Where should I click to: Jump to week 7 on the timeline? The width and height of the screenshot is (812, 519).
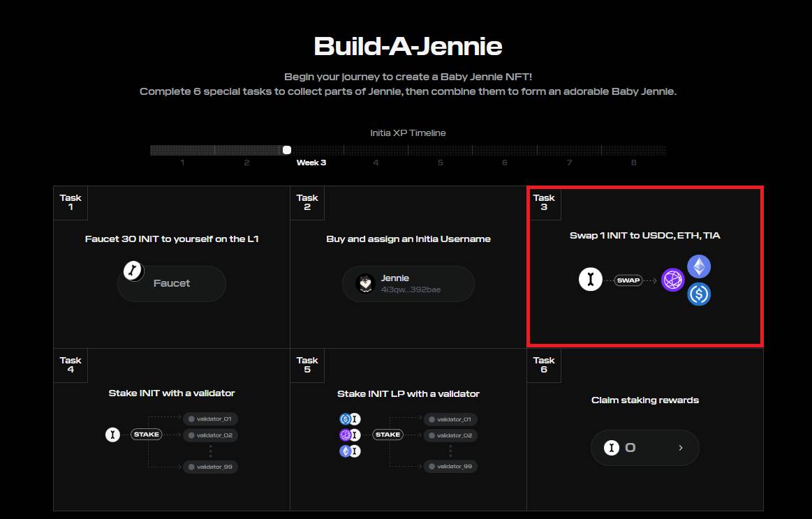[x=569, y=163]
